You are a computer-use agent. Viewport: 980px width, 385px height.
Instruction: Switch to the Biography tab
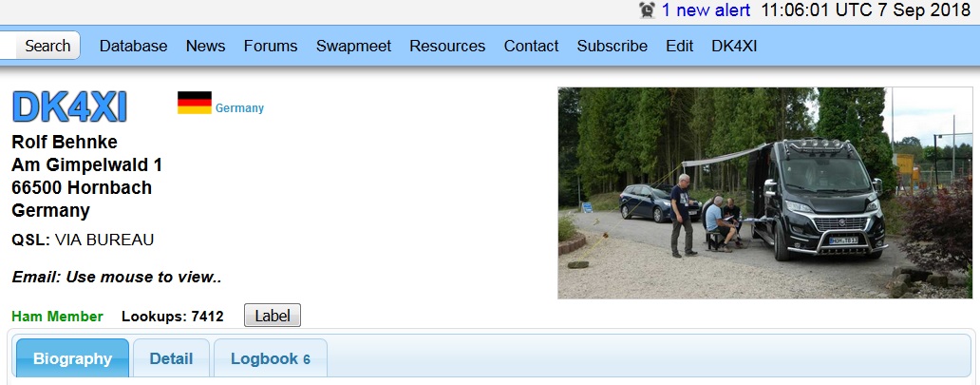[72, 358]
